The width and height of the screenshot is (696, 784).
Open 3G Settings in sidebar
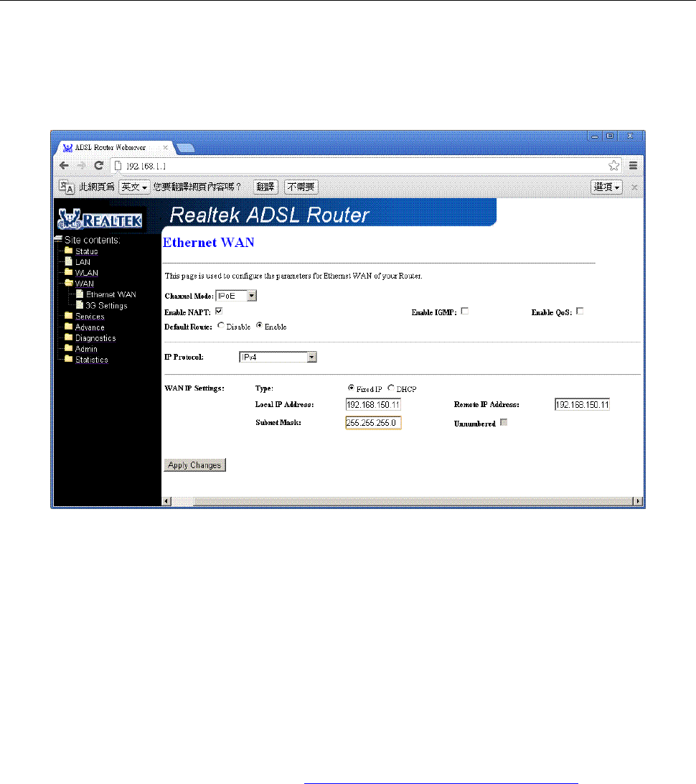coord(106,306)
